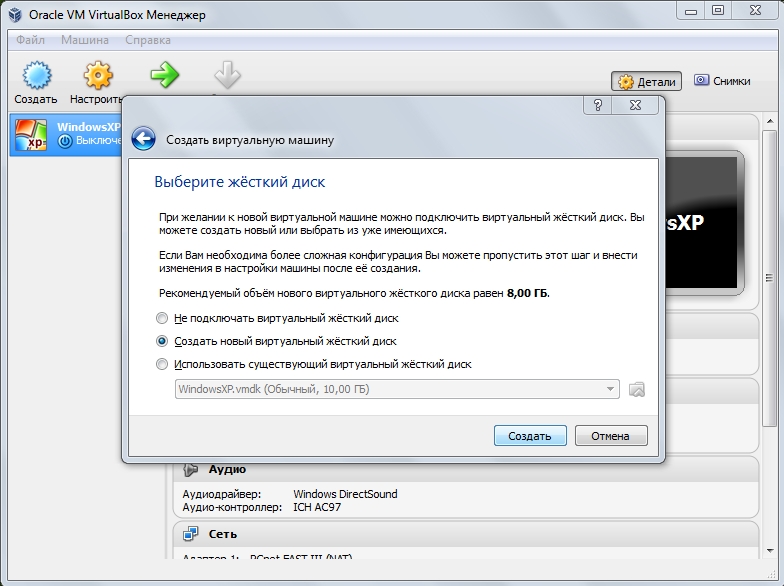Image resolution: width=784 pixels, height=586 pixels.
Task: Click the grey discard down-arrow icon
Action: [228, 75]
